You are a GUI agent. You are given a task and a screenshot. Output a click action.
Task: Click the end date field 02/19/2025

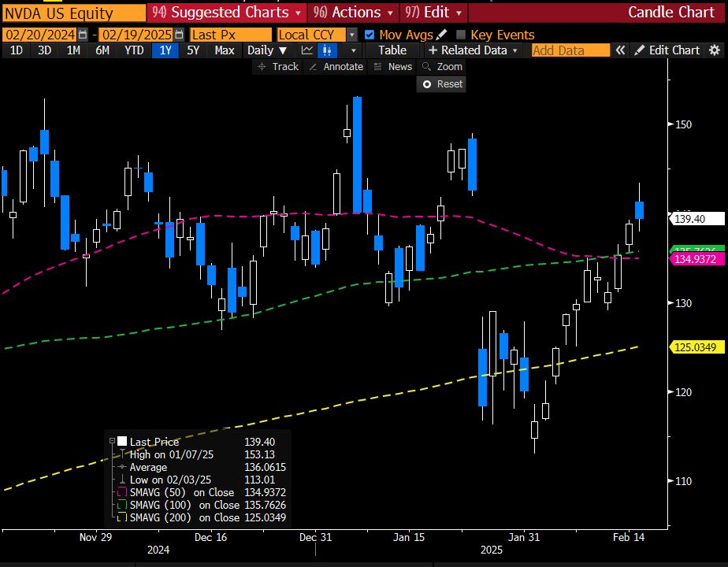pyautogui.click(x=137, y=35)
